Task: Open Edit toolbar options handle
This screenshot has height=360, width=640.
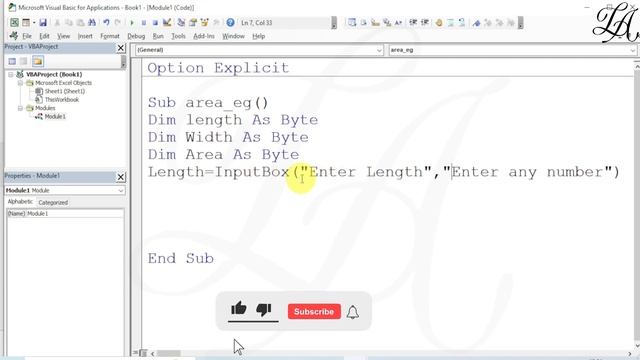Action: tap(520, 23)
